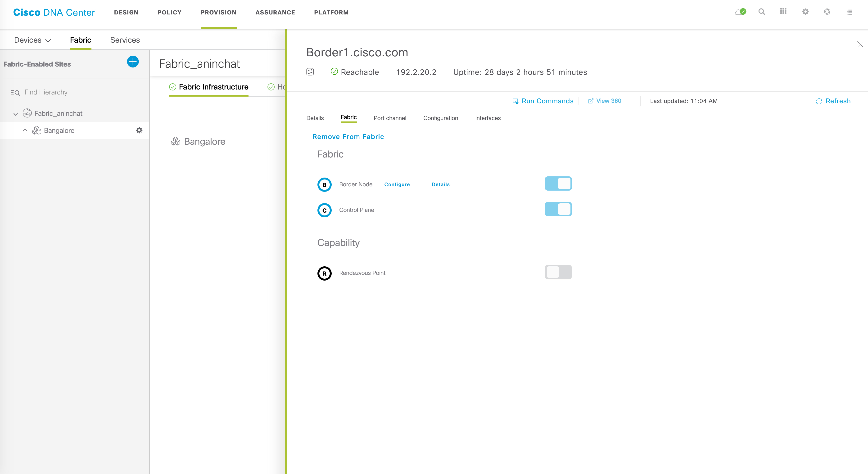Click the Find Hierarchy search icon

(x=15, y=93)
